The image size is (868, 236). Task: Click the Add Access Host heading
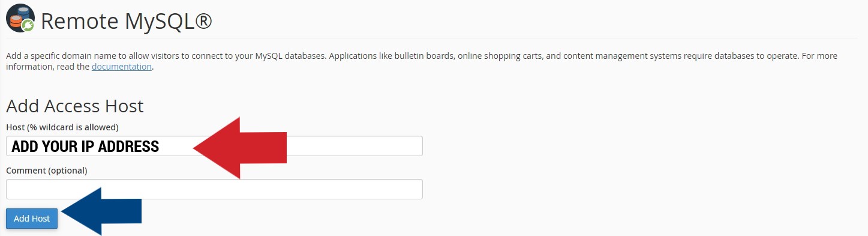(75, 106)
